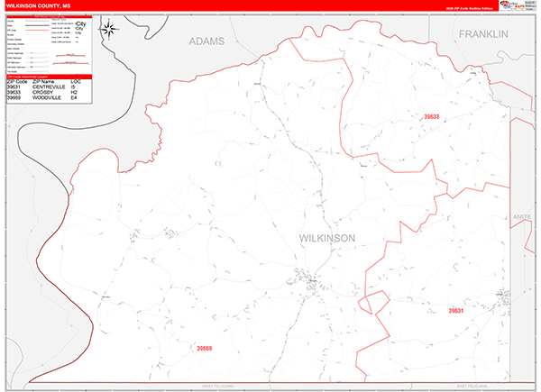Click grid location I5 in index
Image resolution: width=541 pixels, height=392 pixels.
pos(73,87)
